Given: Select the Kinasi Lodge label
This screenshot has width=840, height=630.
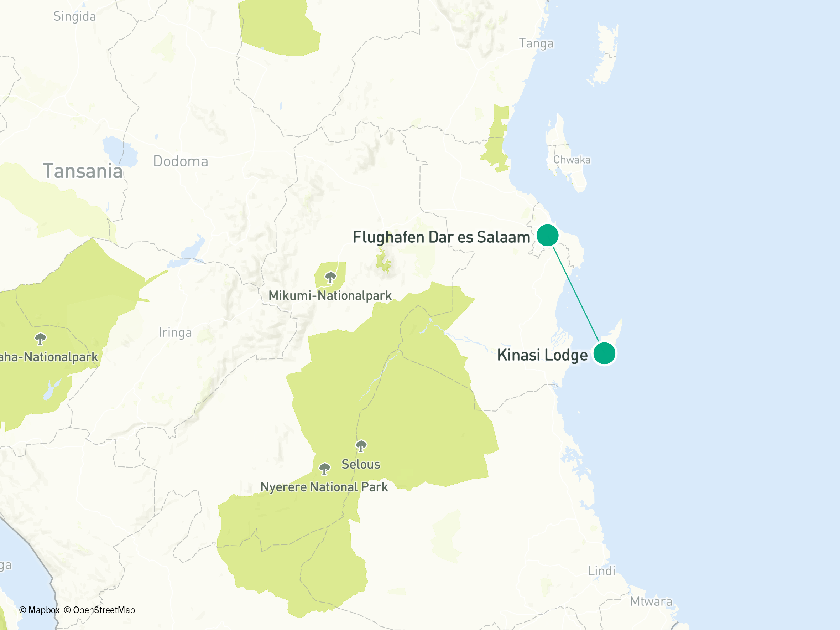Looking at the screenshot, I should tap(542, 355).
